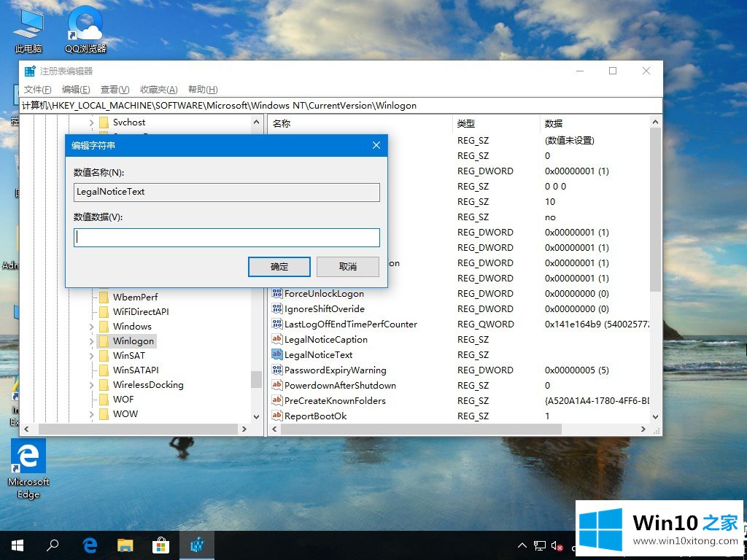Viewport: 747px width, 560px height.
Task: Open the 编辑(E) menu
Action: coord(76,90)
